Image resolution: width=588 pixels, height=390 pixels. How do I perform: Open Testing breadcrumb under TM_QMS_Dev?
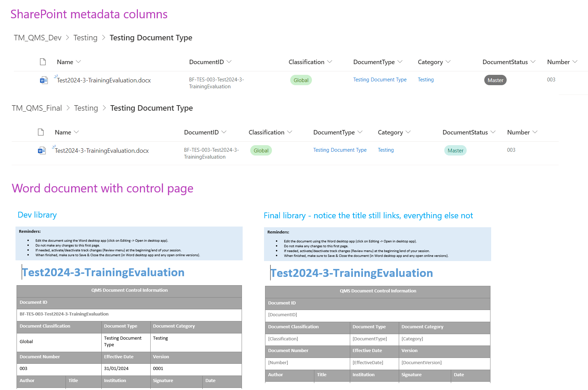(x=85, y=38)
